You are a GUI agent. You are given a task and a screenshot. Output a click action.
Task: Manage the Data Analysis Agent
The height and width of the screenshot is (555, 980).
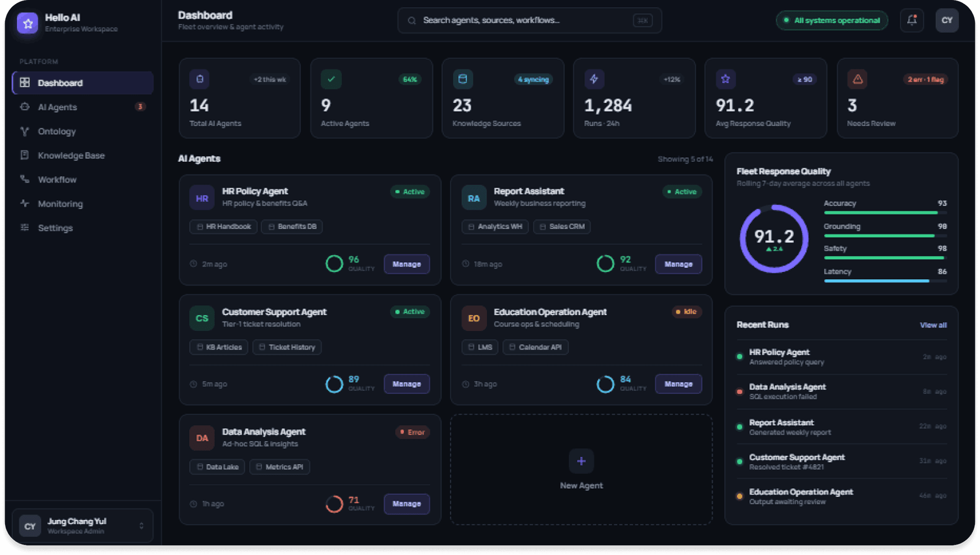(407, 504)
